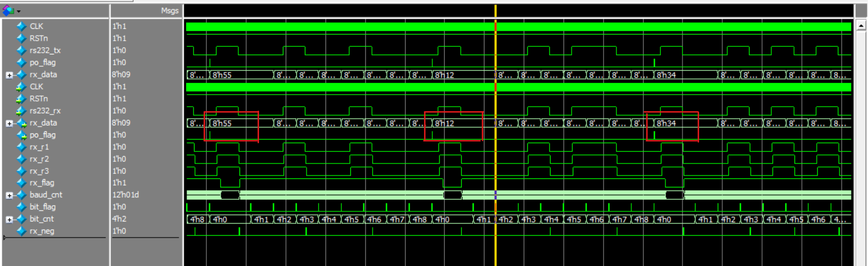Select the rs232_rx signal name
This screenshot has width=868, height=266.
pos(45,111)
